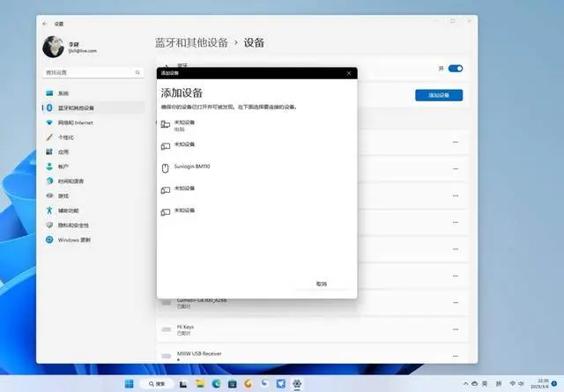Open the user profile avatar
The image size is (564, 392).
click(x=53, y=47)
